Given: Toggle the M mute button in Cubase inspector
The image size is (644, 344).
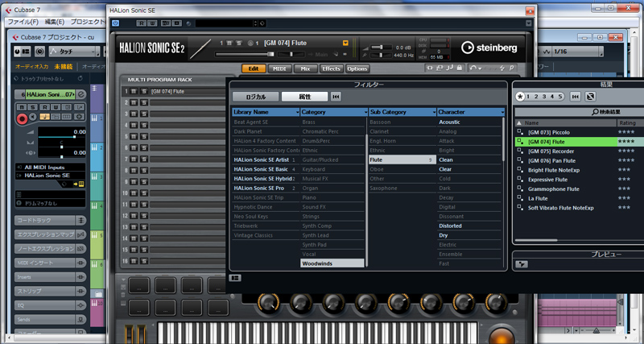Looking at the screenshot, I should (22, 107).
